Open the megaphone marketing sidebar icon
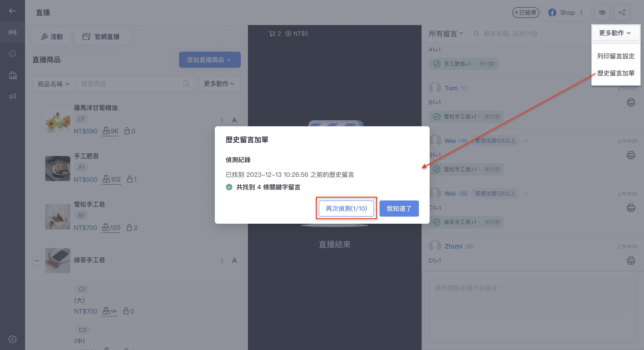The image size is (644, 350). coord(12,97)
